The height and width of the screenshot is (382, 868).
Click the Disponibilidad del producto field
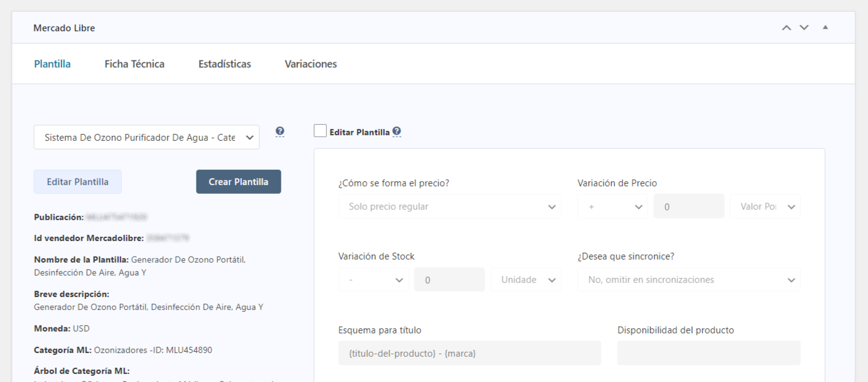coord(709,354)
